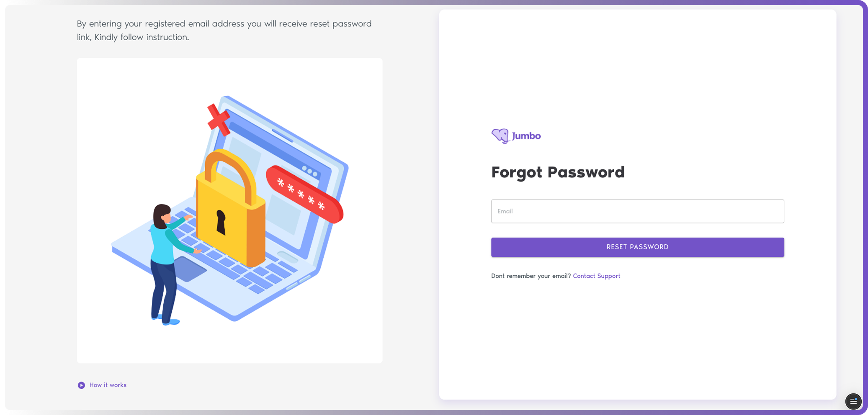Click the instruction text about reset password link

point(224,30)
